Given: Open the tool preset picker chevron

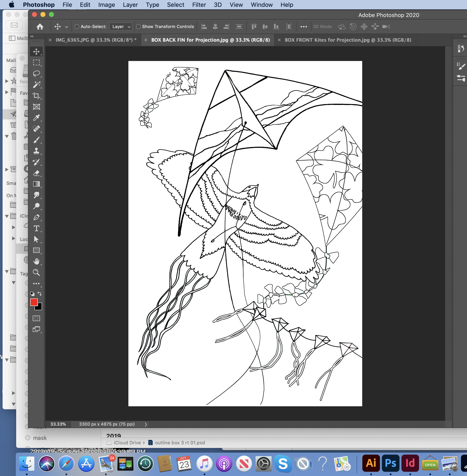Looking at the screenshot, I should (x=67, y=27).
